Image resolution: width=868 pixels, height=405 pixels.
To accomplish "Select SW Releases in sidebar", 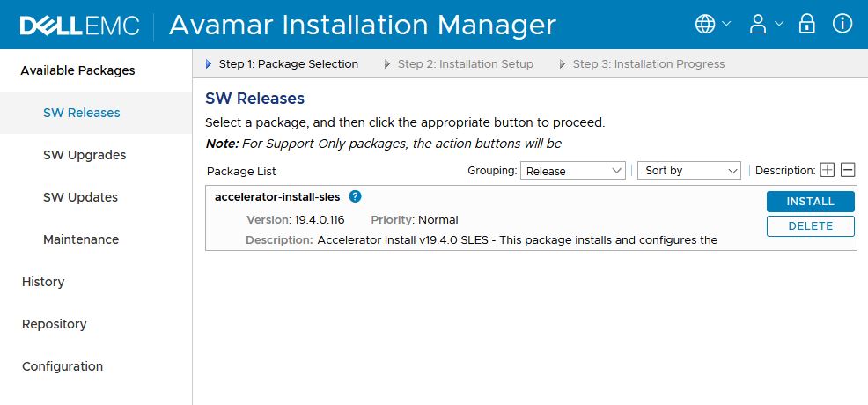I will pyautogui.click(x=82, y=113).
